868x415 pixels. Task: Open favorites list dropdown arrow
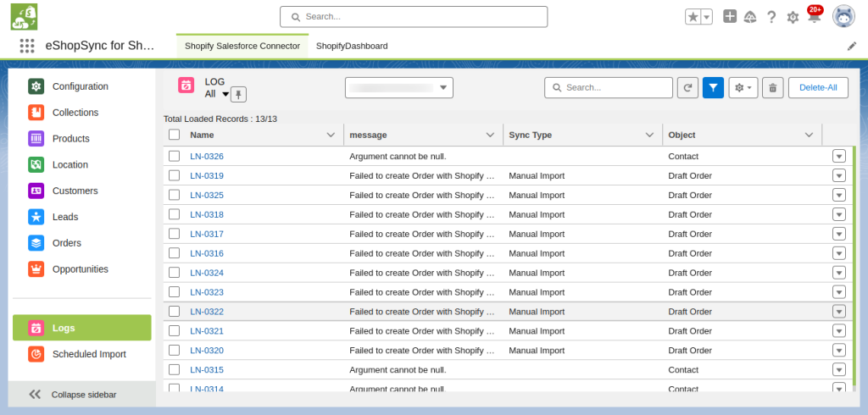point(706,17)
